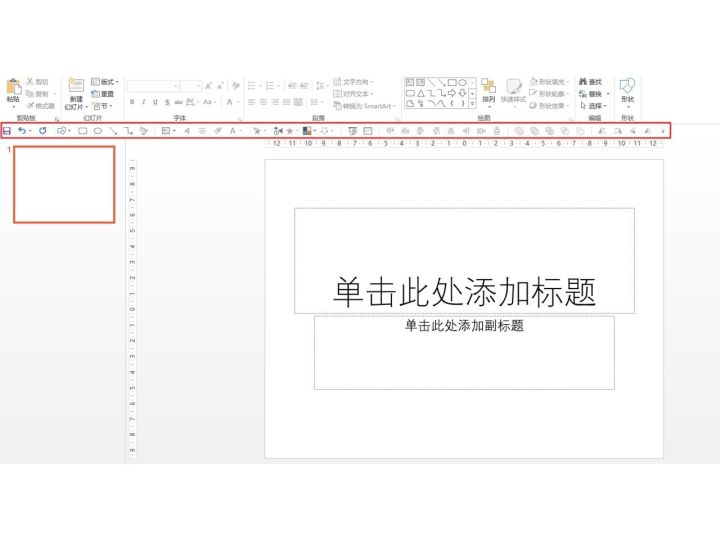Toggle Italic formatting
Screen dimensions: 720x540
[144, 102]
